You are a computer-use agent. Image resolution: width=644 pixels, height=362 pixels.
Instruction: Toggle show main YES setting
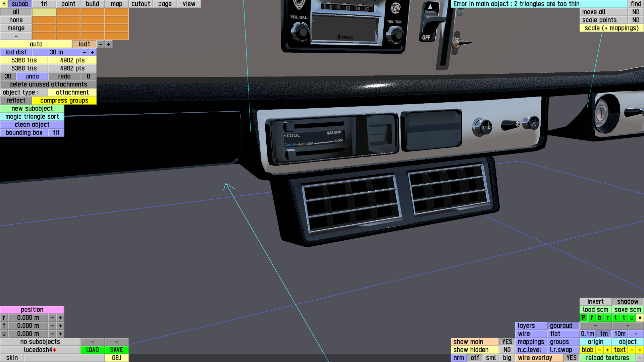[x=507, y=342]
